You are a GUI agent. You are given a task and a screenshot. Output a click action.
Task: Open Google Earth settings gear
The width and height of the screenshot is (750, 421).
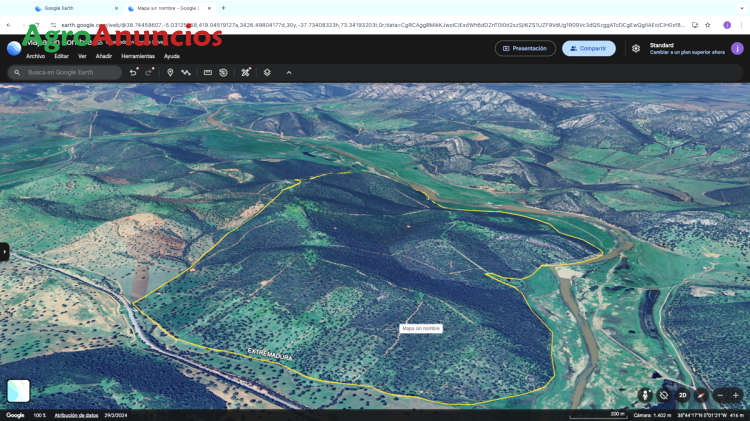click(636, 48)
